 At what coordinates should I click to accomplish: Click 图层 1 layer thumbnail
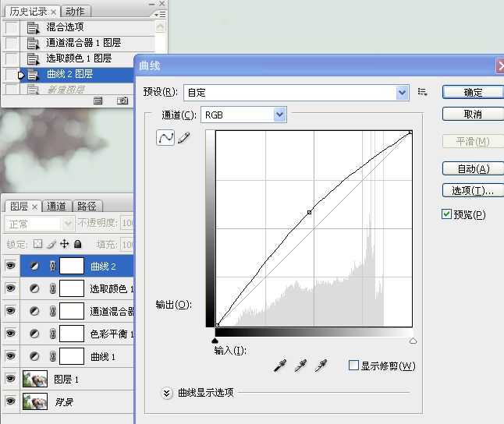(x=35, y=379)
